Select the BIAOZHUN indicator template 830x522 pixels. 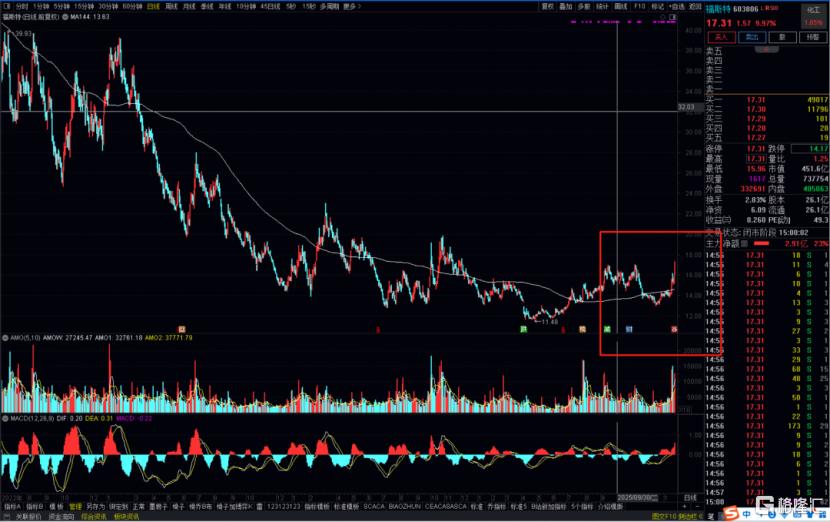404,507
